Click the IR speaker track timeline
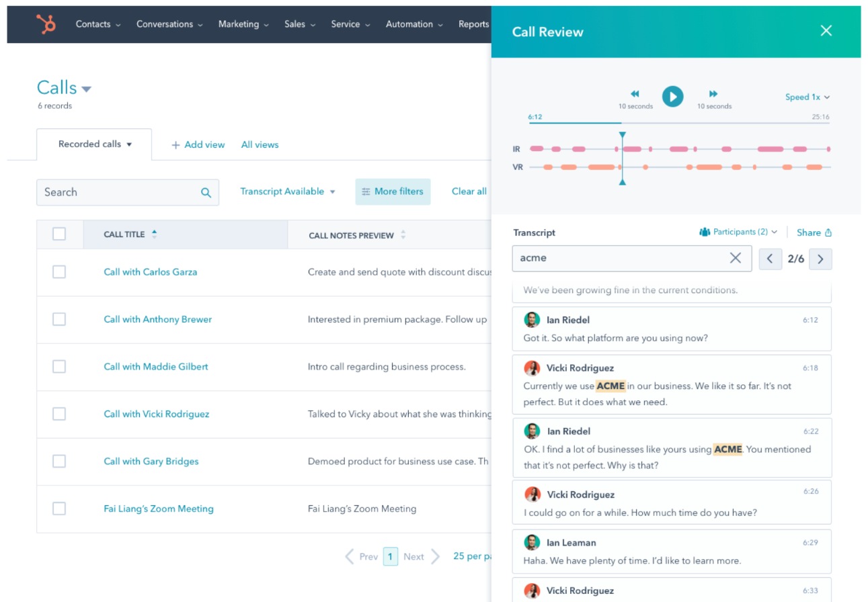The image size is (868, 602). click(x=680, y=148)
